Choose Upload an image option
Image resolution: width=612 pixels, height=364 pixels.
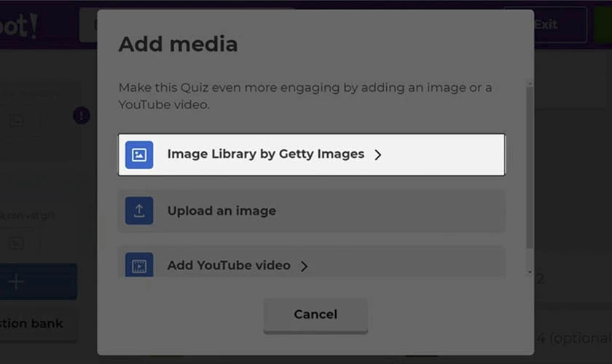pos(312,210)
